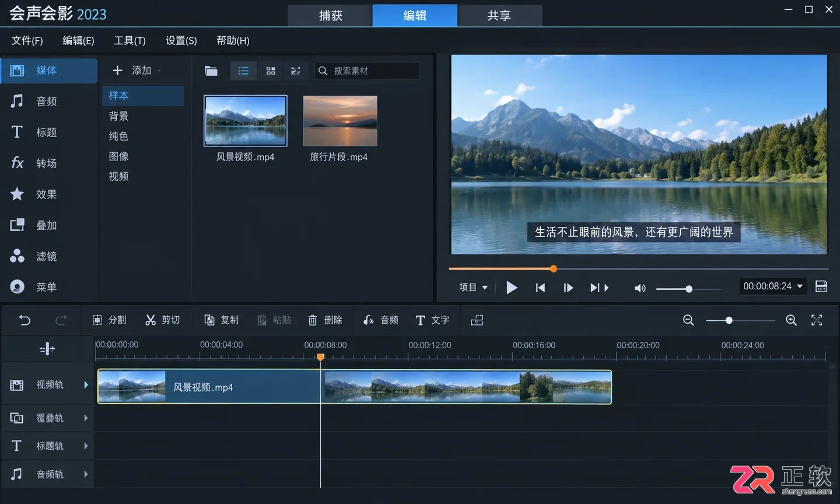This screenshot has width=840, height=504.
Task: Select the 风景视频.mp4 thumbnail
Action: tap(246, 121)
